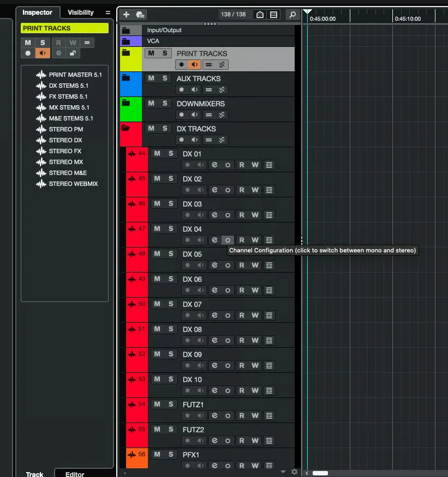Click channel configuration icon on DX 04
Viewport: 448px width, 477px height.
(x=228, y=240)
